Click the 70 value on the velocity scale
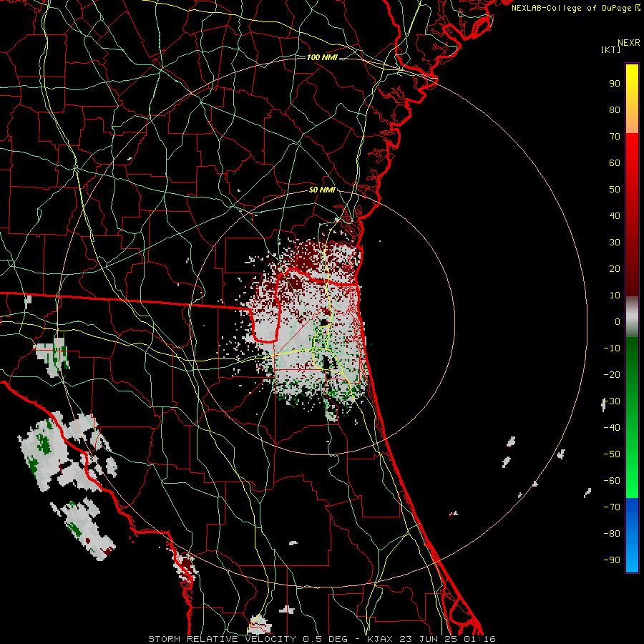Screen dimensions: 644x644 [615, 137]
